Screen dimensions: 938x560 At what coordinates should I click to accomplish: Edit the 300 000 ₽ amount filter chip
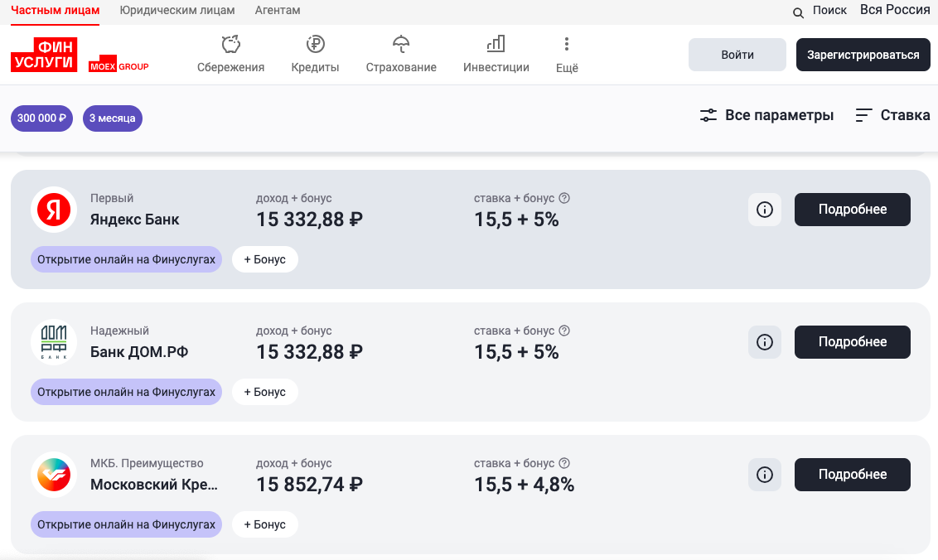tap(42, 118)
